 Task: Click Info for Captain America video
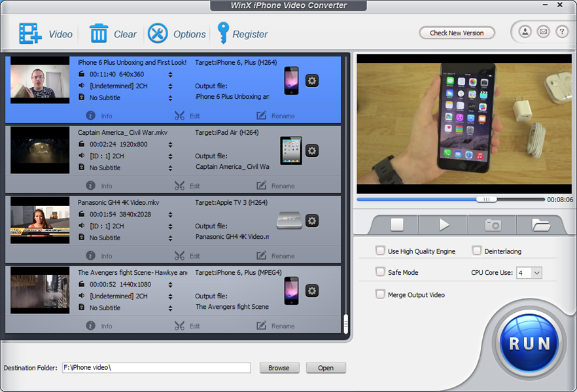pyautogui.click(x=99, y=185)
